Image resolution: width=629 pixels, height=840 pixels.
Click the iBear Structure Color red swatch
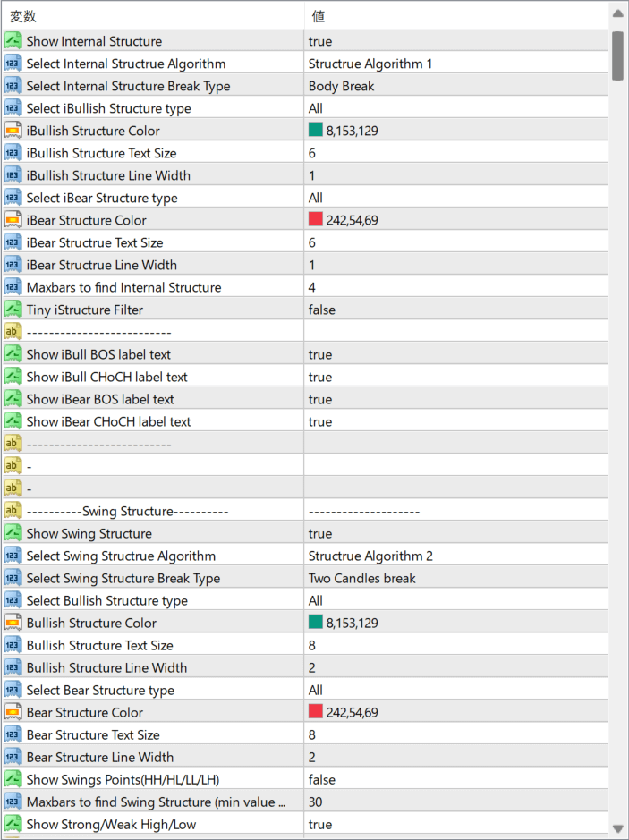point(316,220)
